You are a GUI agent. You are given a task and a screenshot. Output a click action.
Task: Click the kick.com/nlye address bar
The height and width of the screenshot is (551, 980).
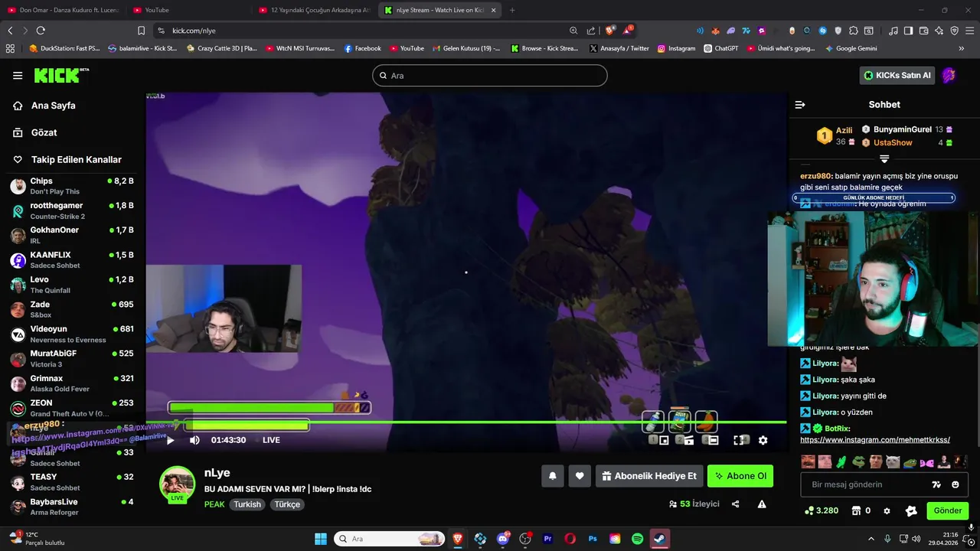(x=367, y=31)
